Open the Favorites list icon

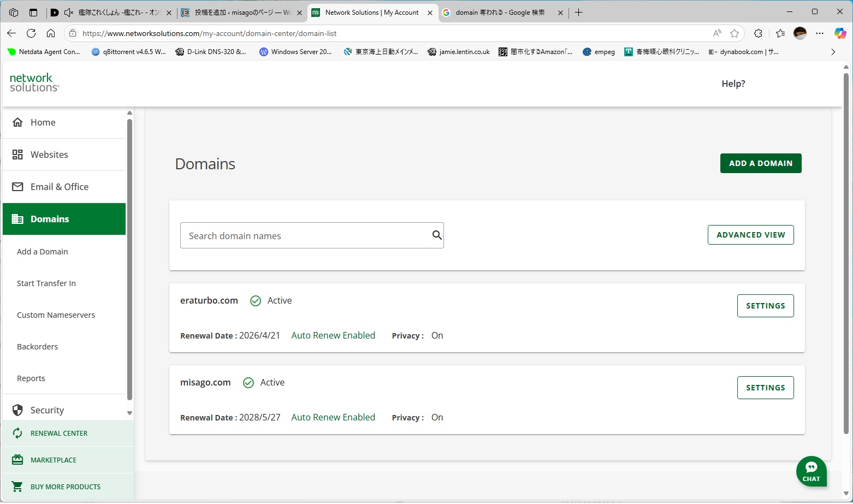[x=780, y=33]
